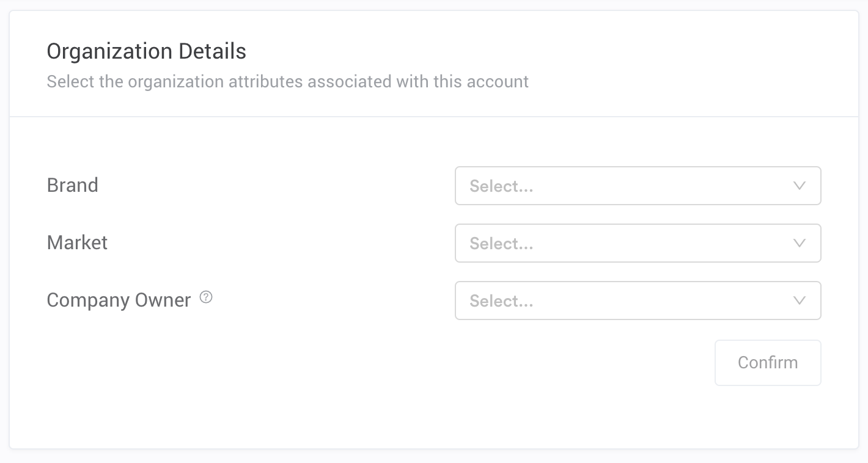This screenshot has height=463, width=868.
Task: Click the Company Owner field label
Action: tap(119, 300)
